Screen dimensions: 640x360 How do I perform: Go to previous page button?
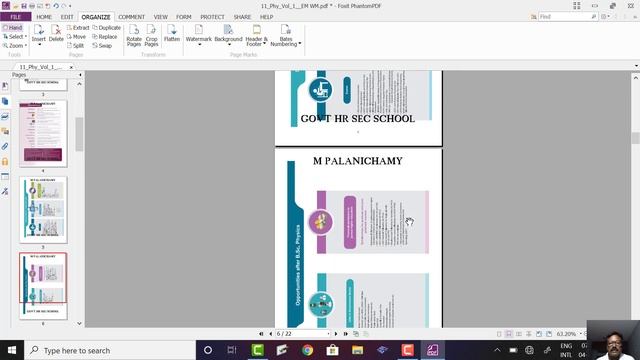point(270,334)
